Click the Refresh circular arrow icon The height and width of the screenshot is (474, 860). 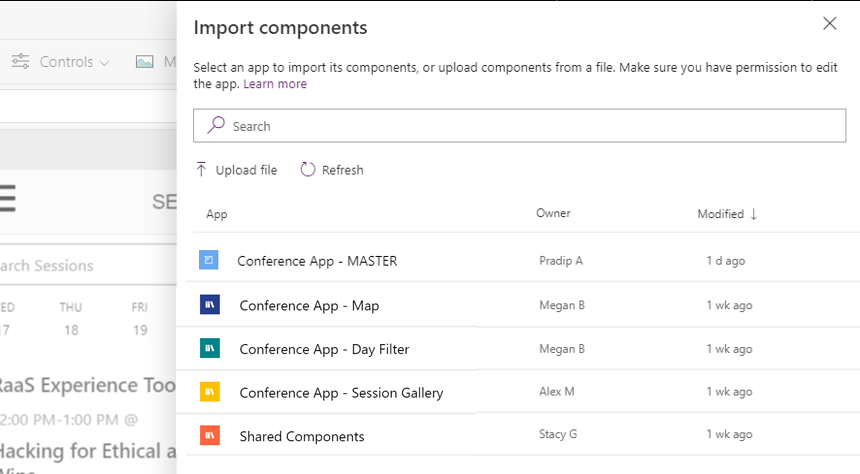tap(308, 170)
